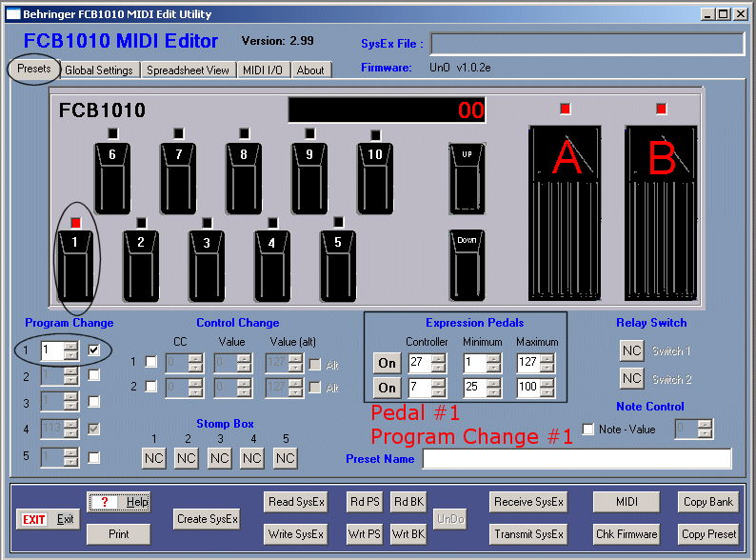Click the MIDI button

tap(627, 502)
